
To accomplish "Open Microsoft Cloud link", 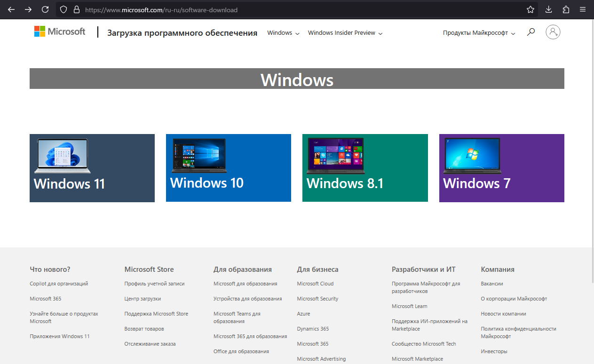I will click(315, 284).
